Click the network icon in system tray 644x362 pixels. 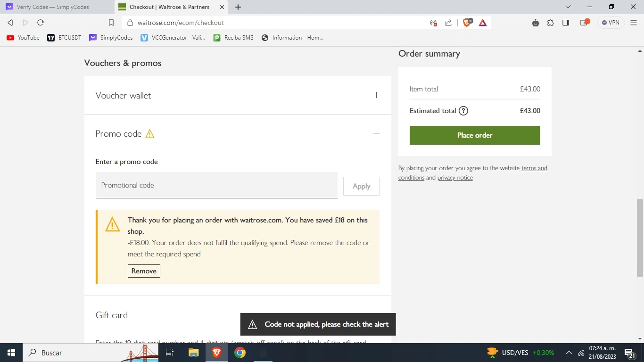581,353
